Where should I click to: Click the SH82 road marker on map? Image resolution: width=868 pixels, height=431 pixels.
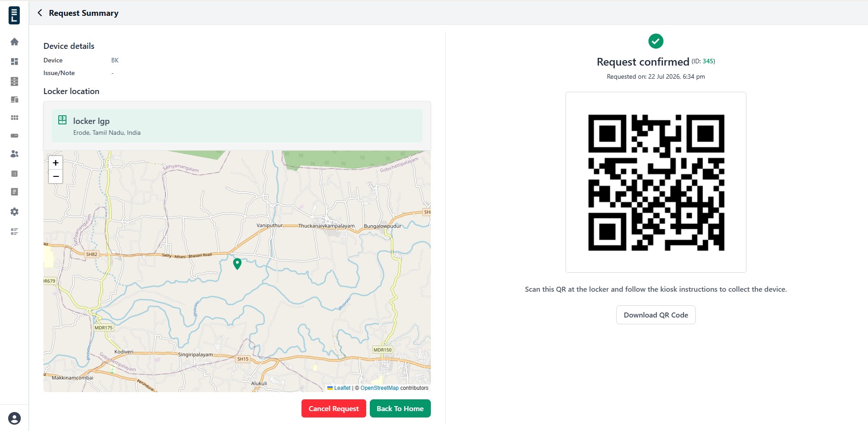click(92, 254)
